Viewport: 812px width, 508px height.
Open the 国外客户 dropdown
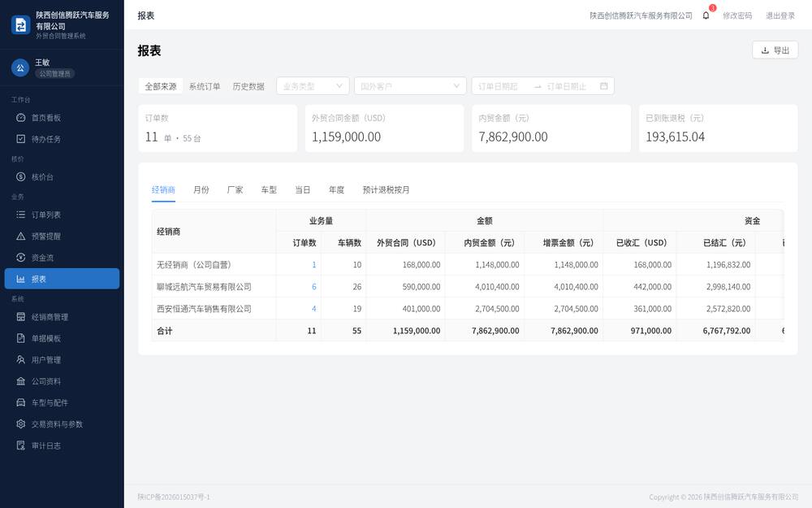(410, 86)
